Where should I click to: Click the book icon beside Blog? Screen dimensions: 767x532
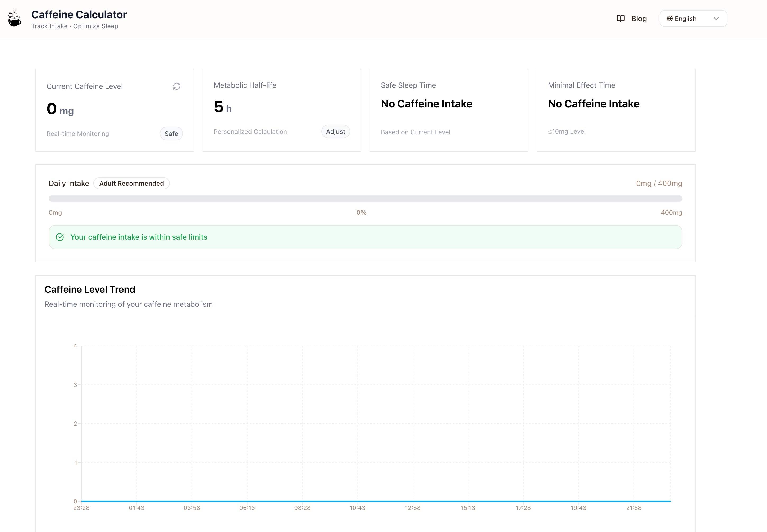pos(620,19)
